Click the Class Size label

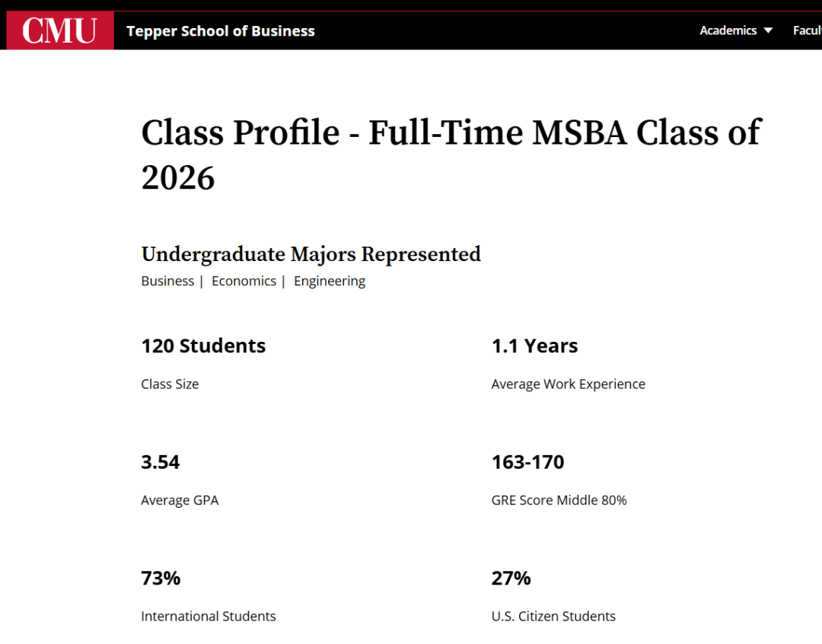[x=170, y=384]
